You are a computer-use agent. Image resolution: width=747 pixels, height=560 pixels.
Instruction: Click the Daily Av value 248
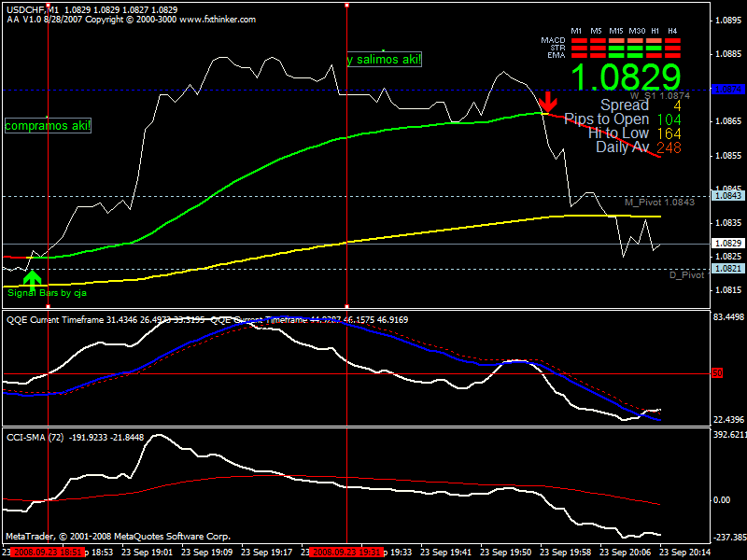669,147
